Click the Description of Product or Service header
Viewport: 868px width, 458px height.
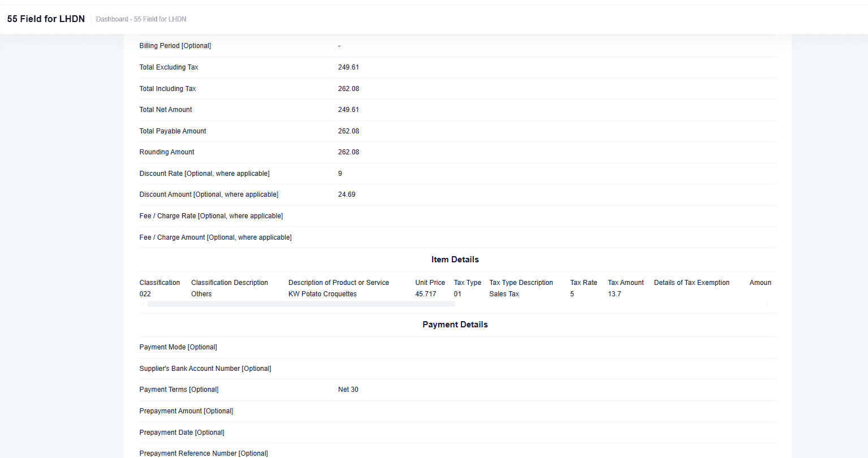[338, 283]
